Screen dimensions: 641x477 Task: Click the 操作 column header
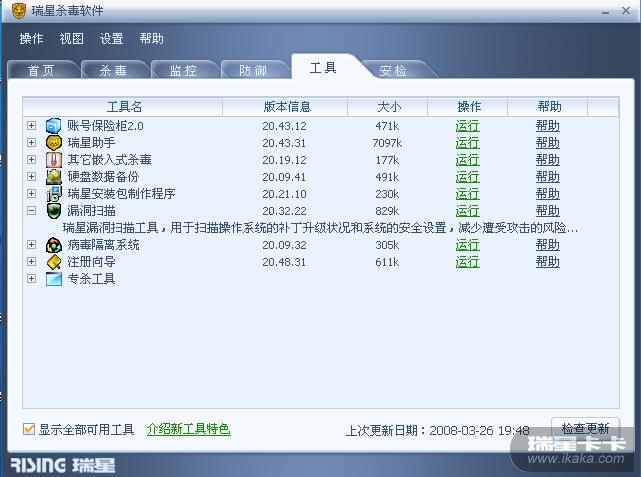tap(468, 107)
